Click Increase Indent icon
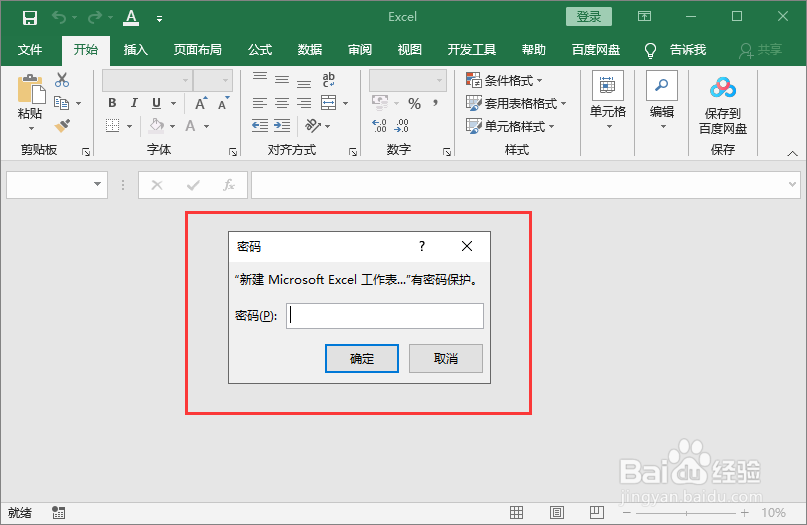The width and height of the screenshot is (807, 525). pyautogui.click(x=282, y=126)
